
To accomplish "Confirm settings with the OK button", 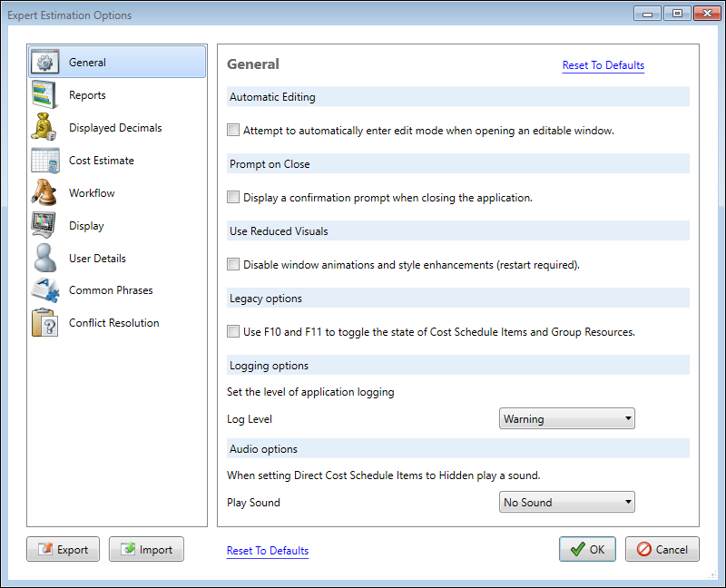I will 587,549.
